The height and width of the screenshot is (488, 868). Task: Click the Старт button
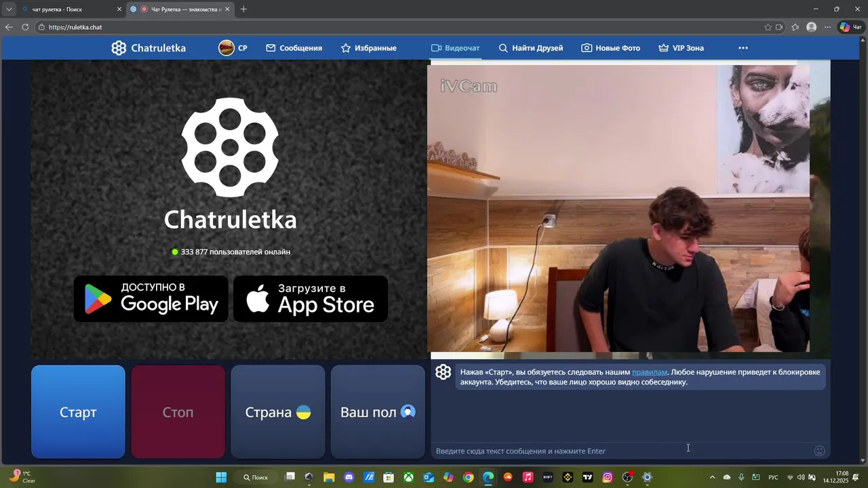[x=78, y=412]
